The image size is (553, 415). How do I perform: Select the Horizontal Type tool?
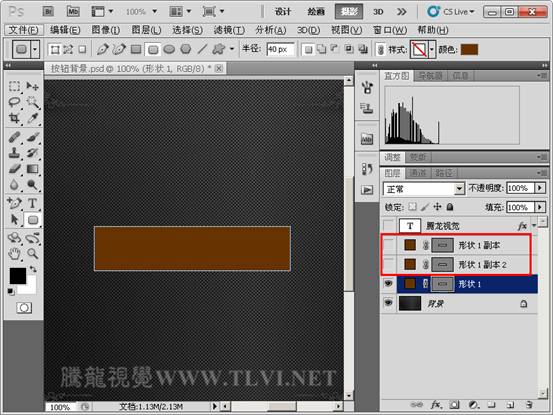click(x=32, y=203)
